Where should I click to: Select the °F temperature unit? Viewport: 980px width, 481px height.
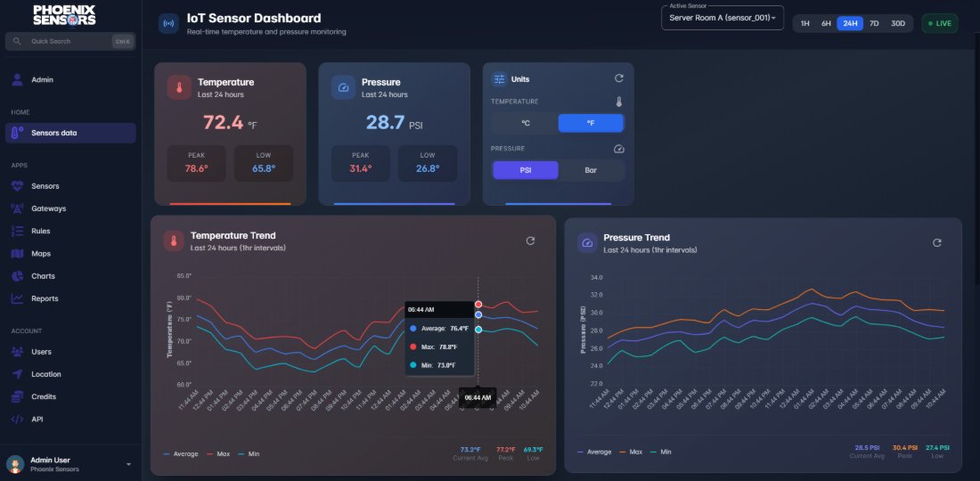point(591,123)
